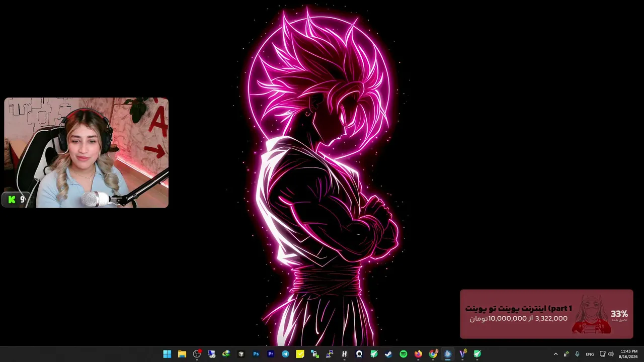
Task: Launch Adobe Photoshop from the taskbar
Action: click(256, 354)
